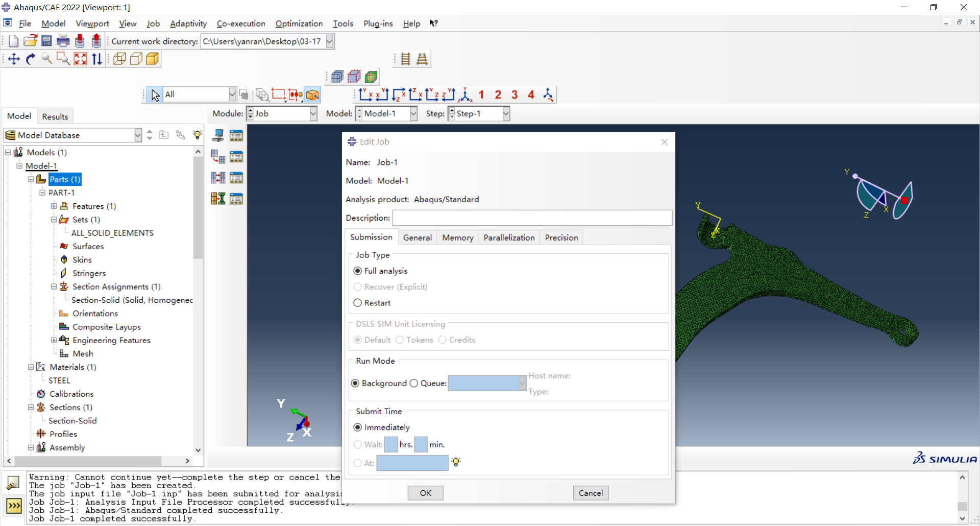Image resolution: width=980 pixels, height=526 pixels.
Task: Click the New model database icon
Action: 14,41
